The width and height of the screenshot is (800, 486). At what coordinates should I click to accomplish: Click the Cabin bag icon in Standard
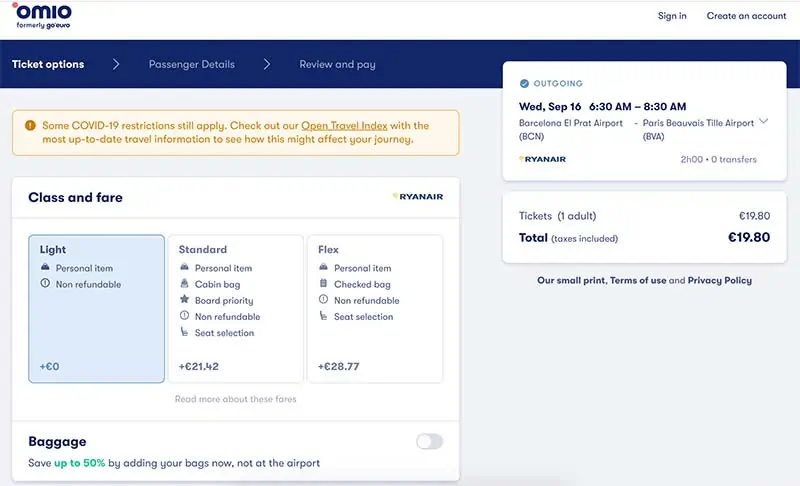(x=185, y=284)
